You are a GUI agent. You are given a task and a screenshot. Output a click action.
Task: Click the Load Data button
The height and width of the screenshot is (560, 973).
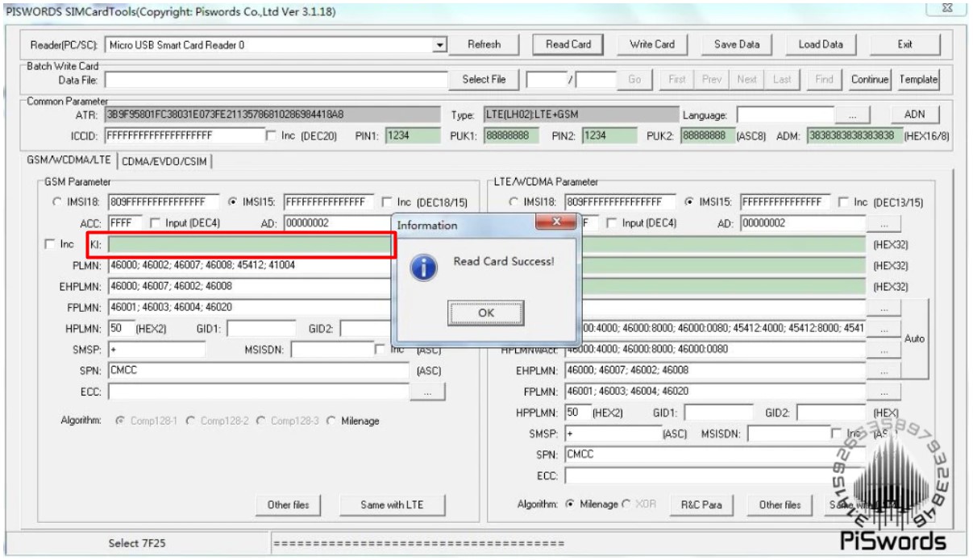pyautogui.click(x=821, y=45)
